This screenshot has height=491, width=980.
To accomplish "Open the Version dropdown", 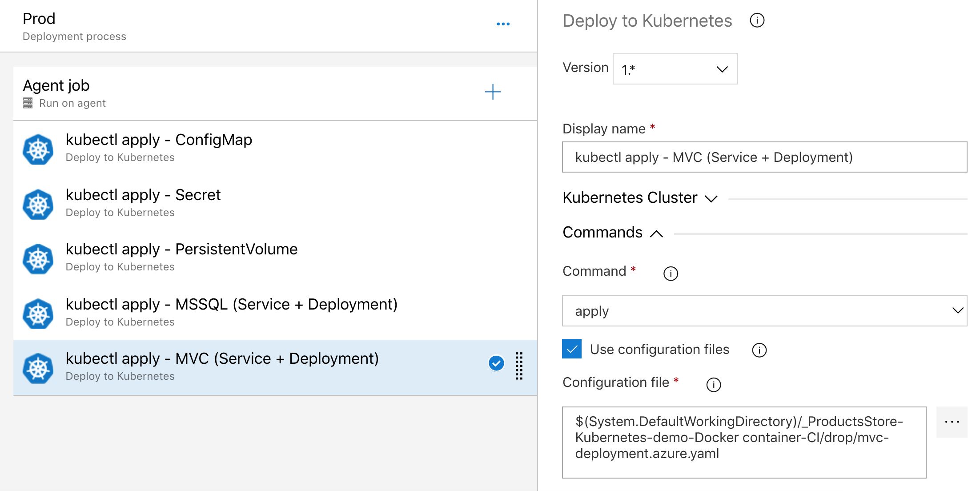I will coord(675,69).
